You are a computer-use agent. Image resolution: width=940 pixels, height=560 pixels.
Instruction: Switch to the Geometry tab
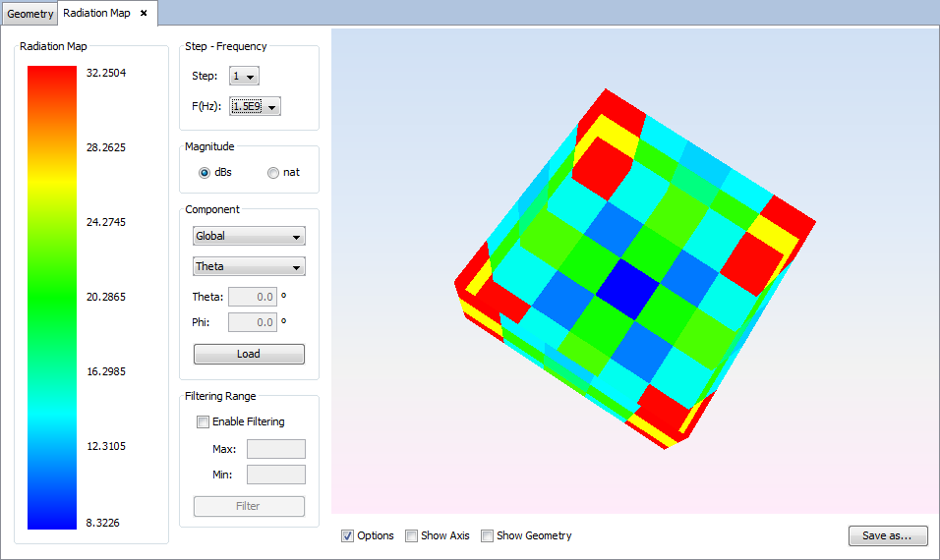(29, 14)
